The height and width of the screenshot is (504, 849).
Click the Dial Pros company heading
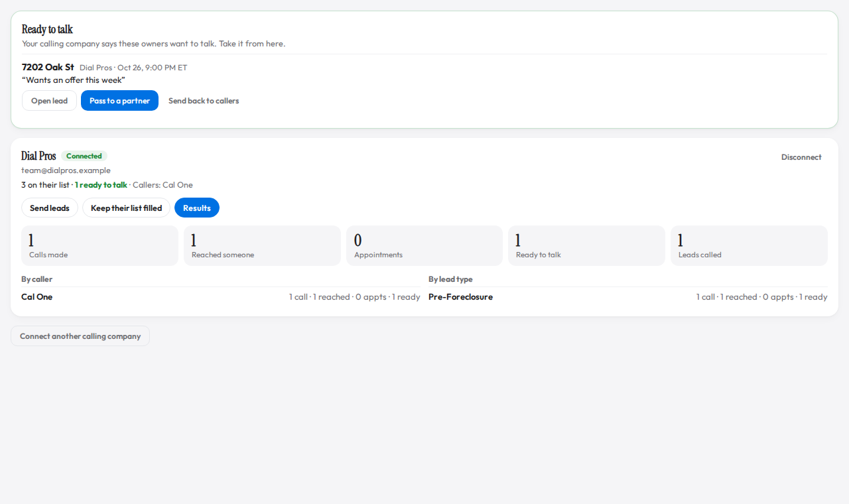point(38,156)
